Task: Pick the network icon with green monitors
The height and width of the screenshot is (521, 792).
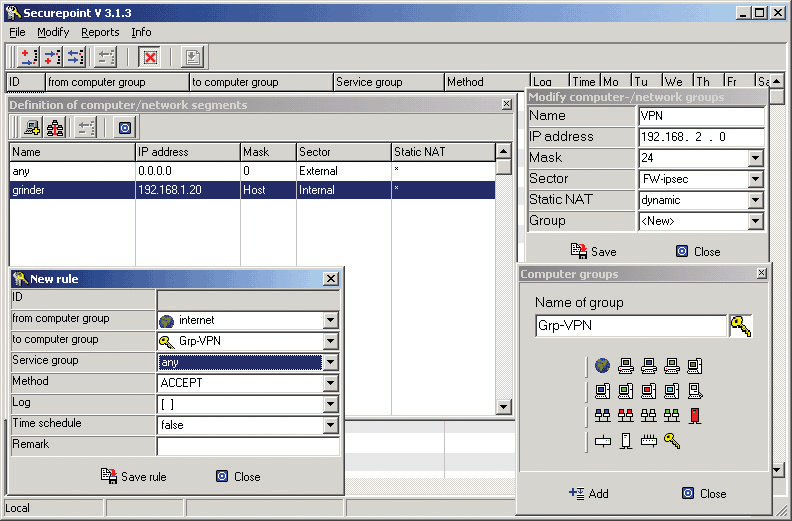Action: (x=672, y=415)
